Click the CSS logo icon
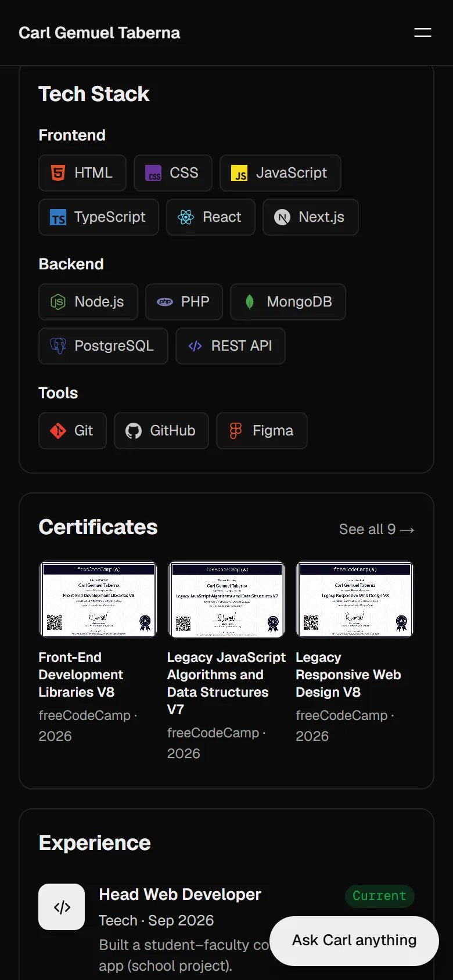 tap(153, 173)
